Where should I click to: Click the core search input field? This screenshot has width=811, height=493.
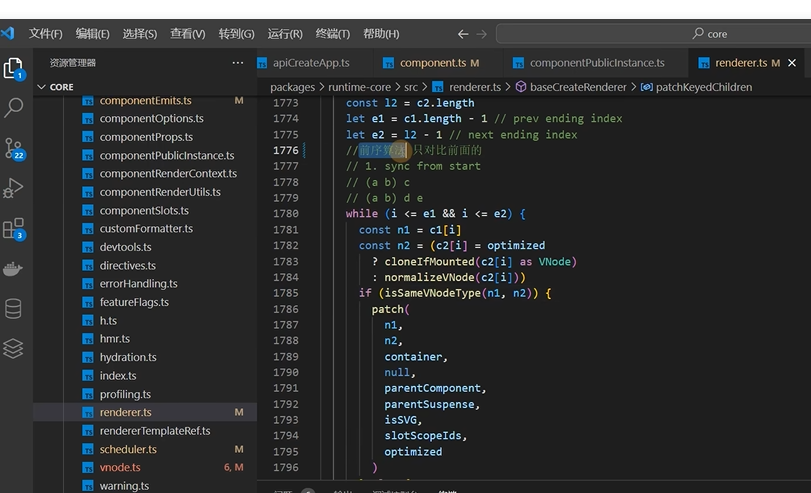(654, 34)
